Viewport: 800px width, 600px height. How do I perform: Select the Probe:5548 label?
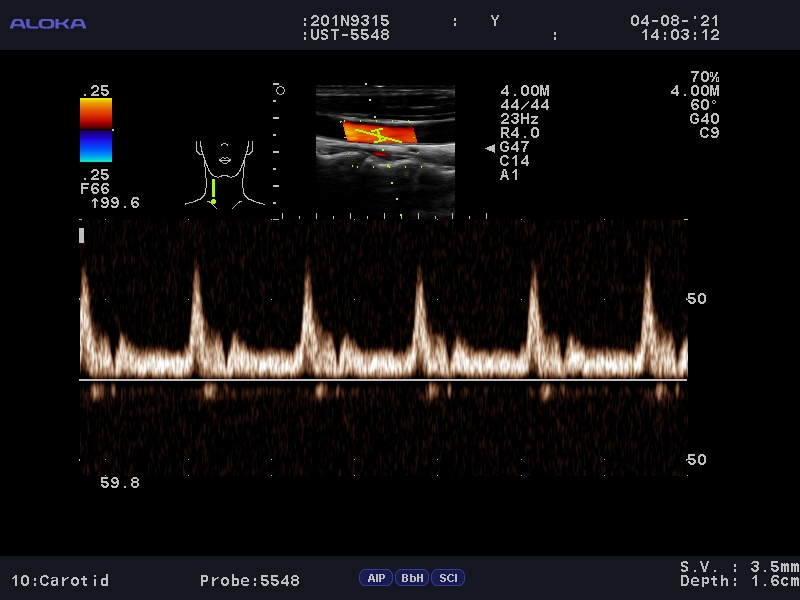249,580
